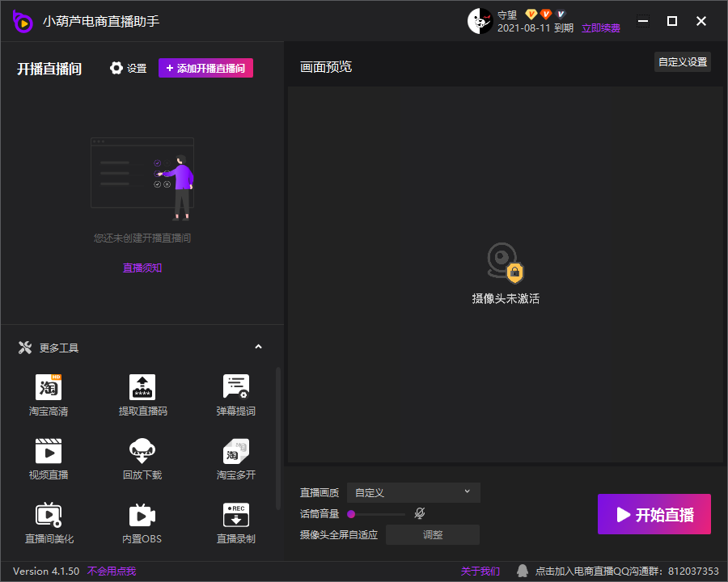The image size is (728, 582).
Task: Collapse the 更多工具 section
Action: pyautogui.click(x=258, y=348)
